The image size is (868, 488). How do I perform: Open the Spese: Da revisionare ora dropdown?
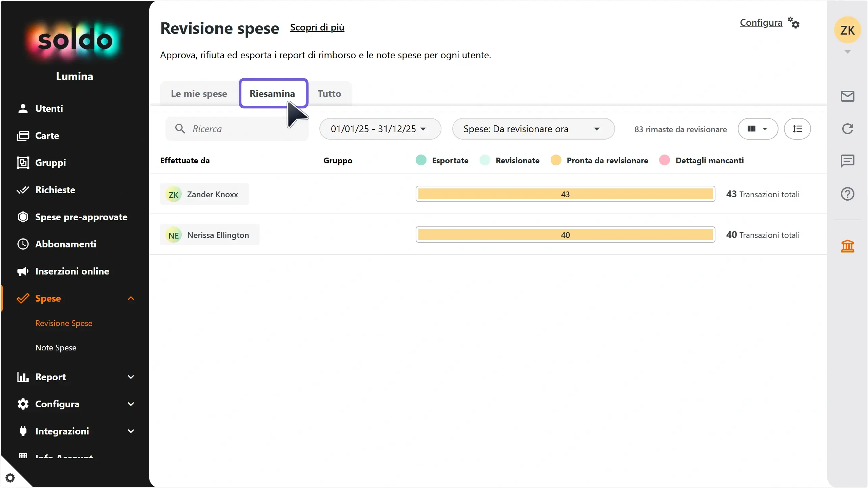(x=533, y=129)
